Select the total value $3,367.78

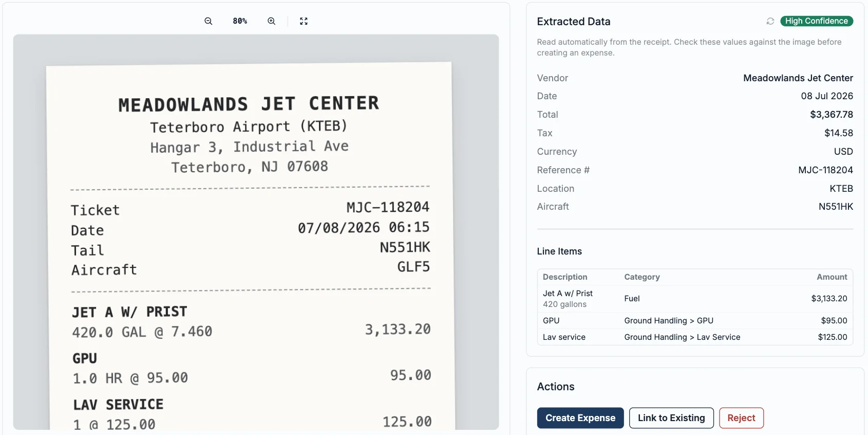coord(832,115)
